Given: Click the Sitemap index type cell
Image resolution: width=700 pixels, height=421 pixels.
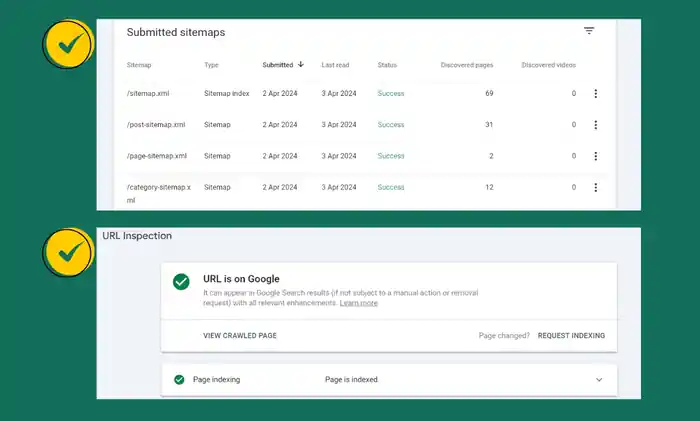Looking at the screenshot, I should point(227,93).
